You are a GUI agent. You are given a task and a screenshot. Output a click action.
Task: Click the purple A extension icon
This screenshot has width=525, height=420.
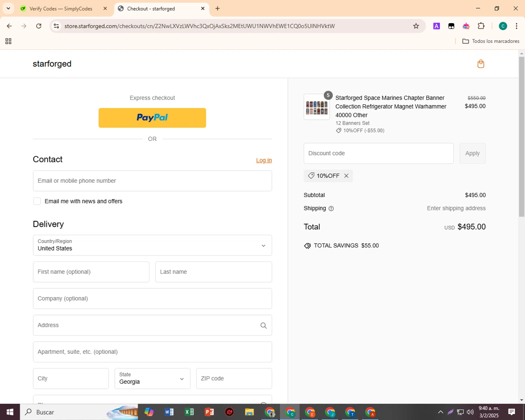pos(436,26)
